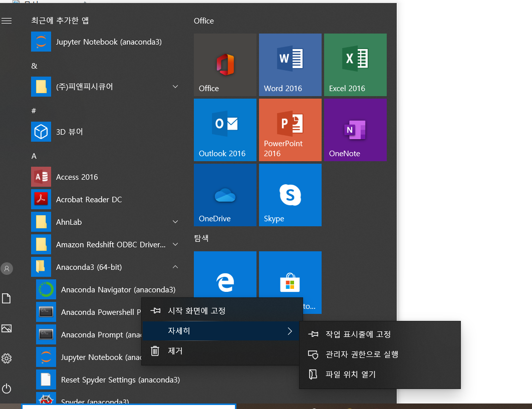This screenshot has height=409, width=532.
Task: Open Documents from sidebar icon
Action: pos(7,298)
